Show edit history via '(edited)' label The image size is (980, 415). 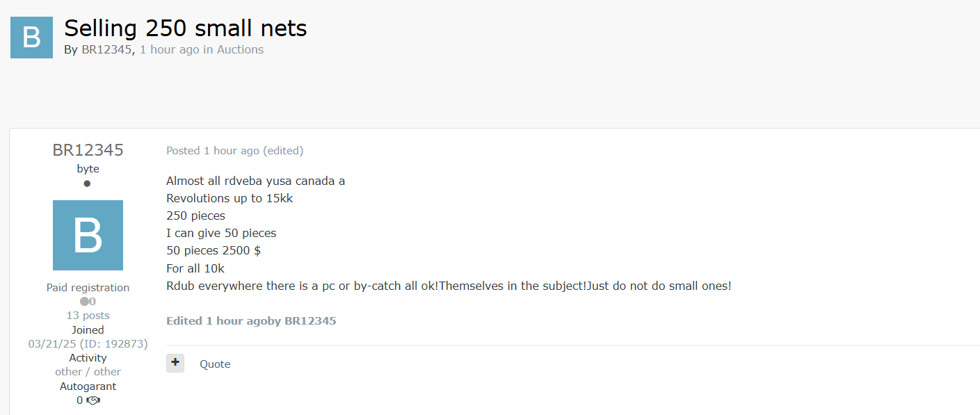tap(283, 151)
